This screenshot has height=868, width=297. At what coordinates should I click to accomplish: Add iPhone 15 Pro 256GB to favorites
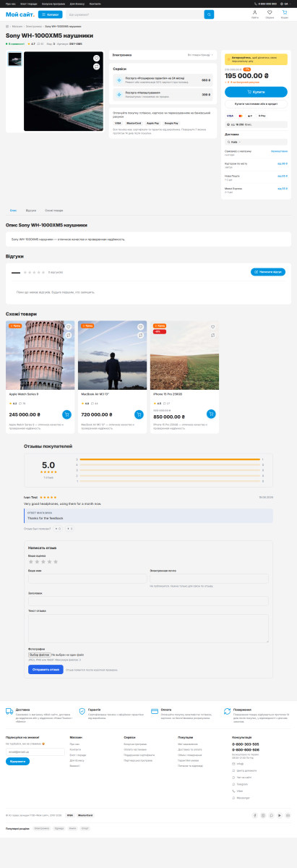212,327
